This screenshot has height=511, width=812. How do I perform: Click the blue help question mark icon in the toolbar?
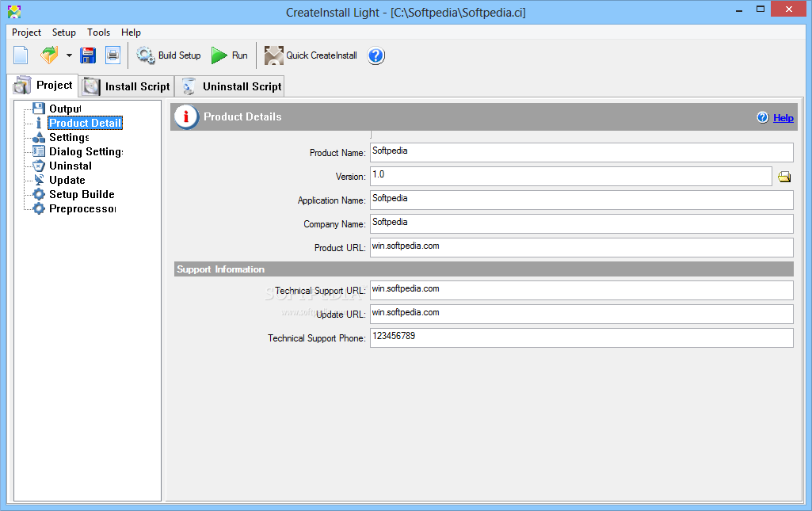(376, 55)
